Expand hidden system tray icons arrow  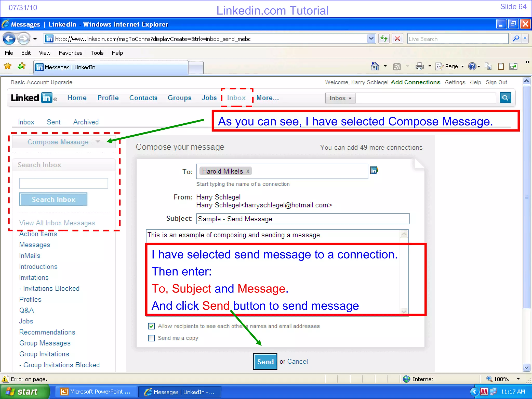[474, 391]
